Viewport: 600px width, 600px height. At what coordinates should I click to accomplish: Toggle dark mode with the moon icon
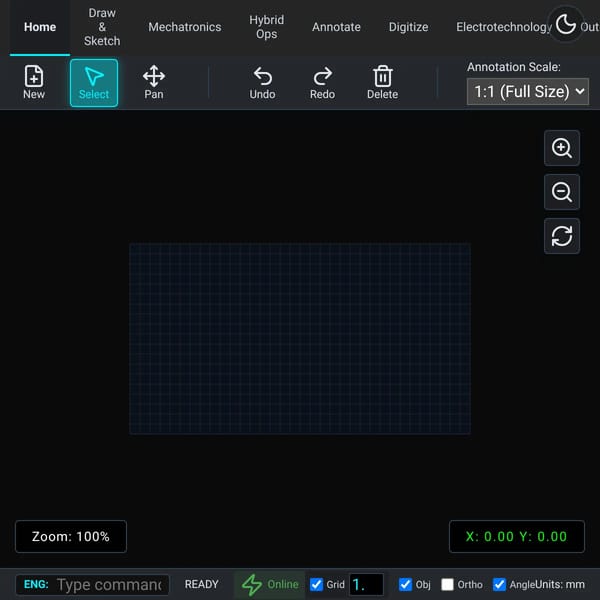tap(566, 24)
